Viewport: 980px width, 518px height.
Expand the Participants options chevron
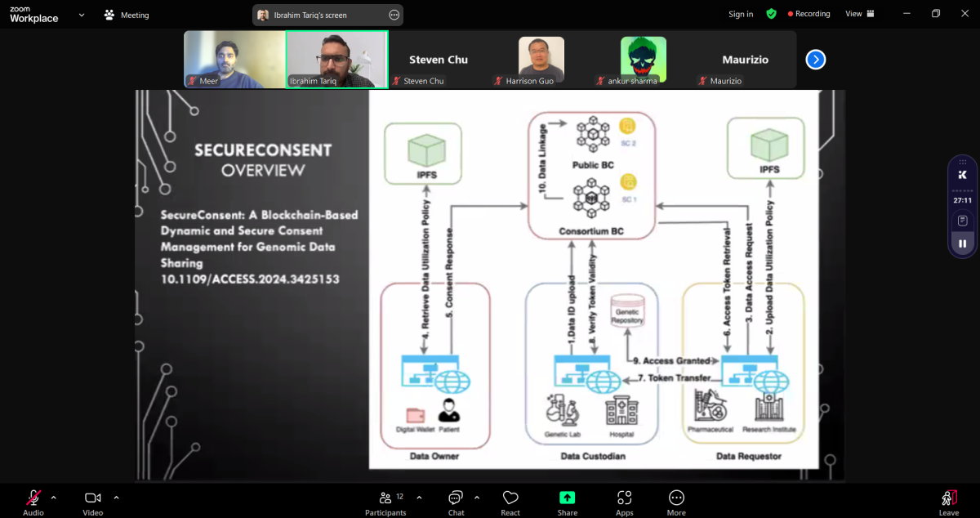(x=419, y=497)
